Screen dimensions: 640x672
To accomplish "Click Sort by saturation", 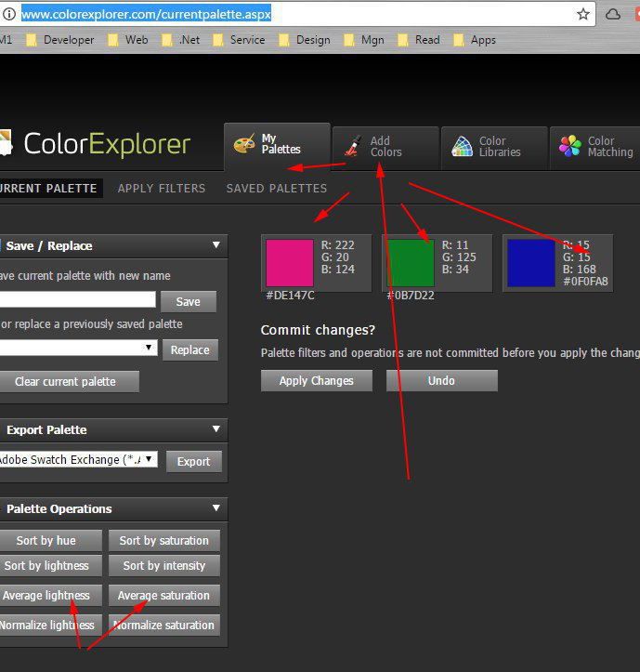I will pyautogui.click(x=164, y=540).
